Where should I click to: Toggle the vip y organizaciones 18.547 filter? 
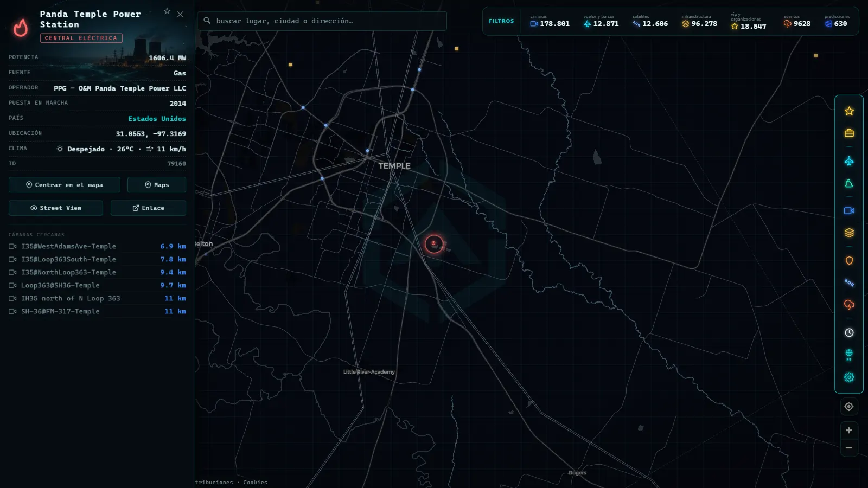click(x=748, y=22)
